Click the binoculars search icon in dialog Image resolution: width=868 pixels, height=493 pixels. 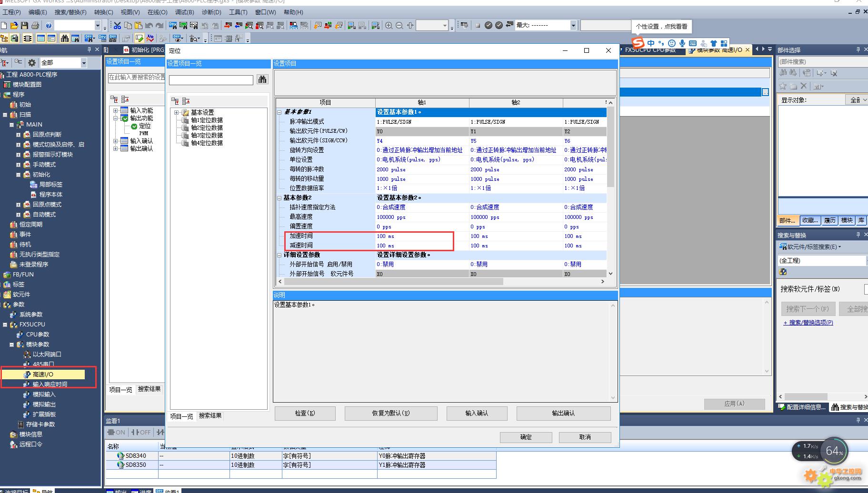click(262, 79)
